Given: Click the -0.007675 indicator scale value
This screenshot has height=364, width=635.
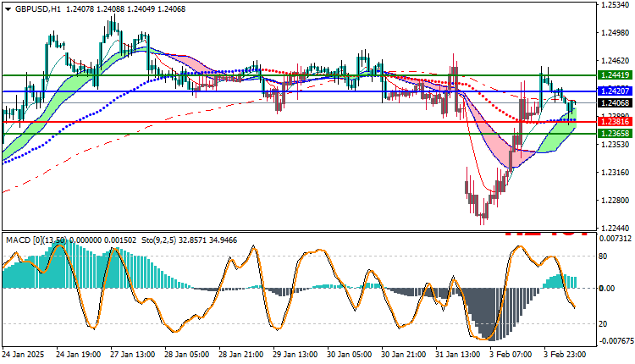Looking at the screenshot, I should [x=616, y=341].
